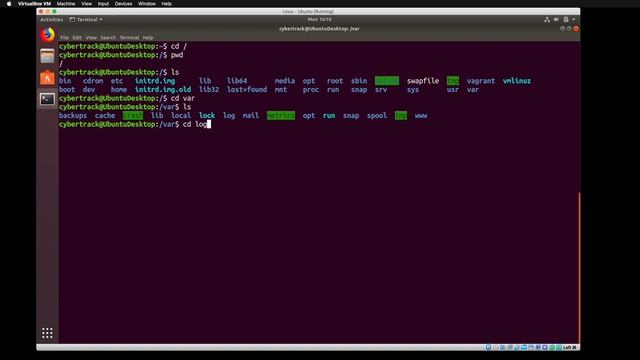Select the Terminal icon in the dock
Image resolution: width=640 pixels, height=360 pixels.
[x=47, y=99]
